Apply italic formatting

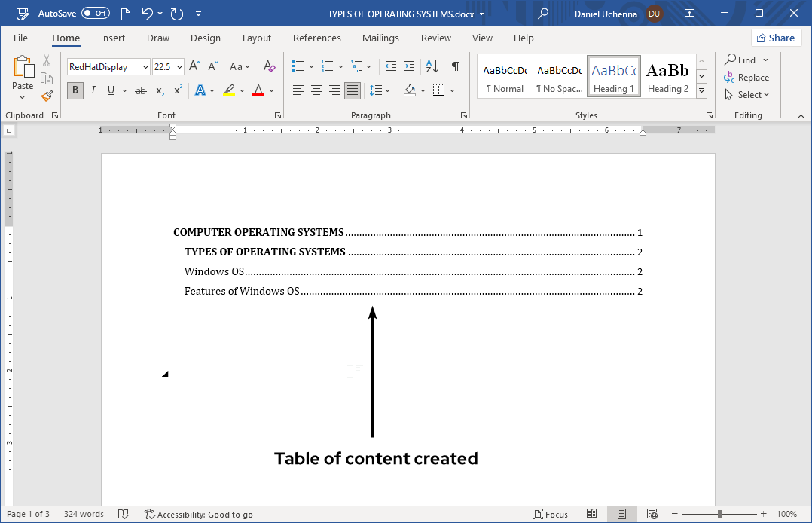point(93,90)
